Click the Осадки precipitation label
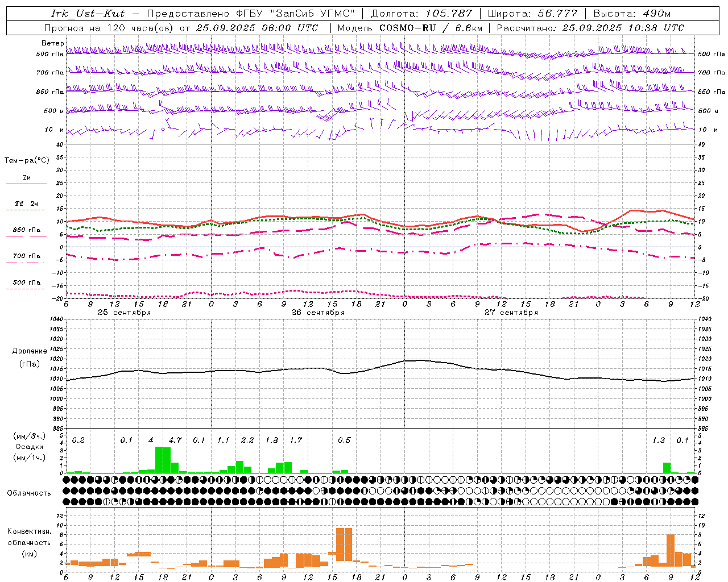The width and height of the screenshot is (728, 582). coord(28,447)
